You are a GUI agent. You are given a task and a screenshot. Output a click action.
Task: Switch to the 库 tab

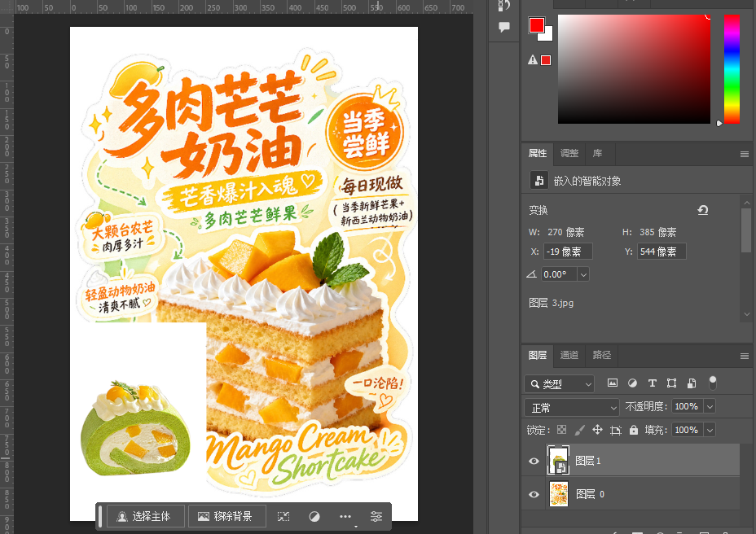click(x=597, y=153)
